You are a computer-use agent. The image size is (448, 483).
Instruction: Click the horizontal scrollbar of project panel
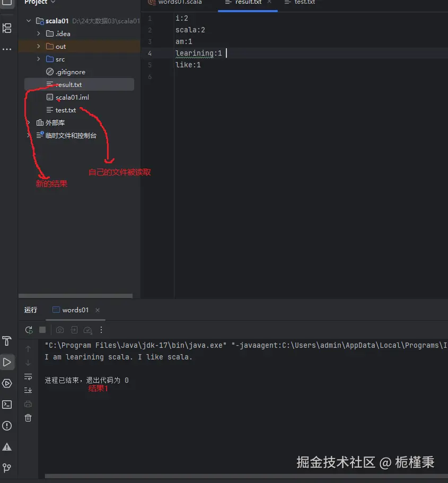[x=75, y=296]
